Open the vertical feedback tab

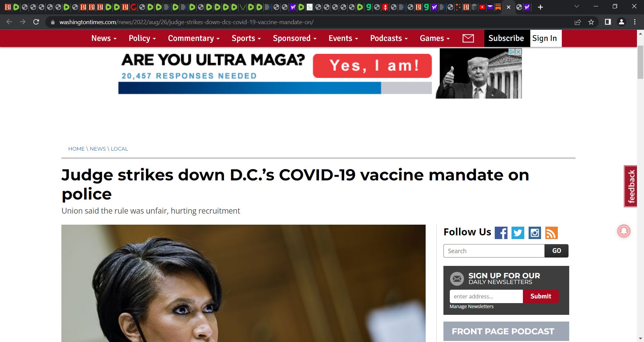pyautogui.click(x=631, y=186)
